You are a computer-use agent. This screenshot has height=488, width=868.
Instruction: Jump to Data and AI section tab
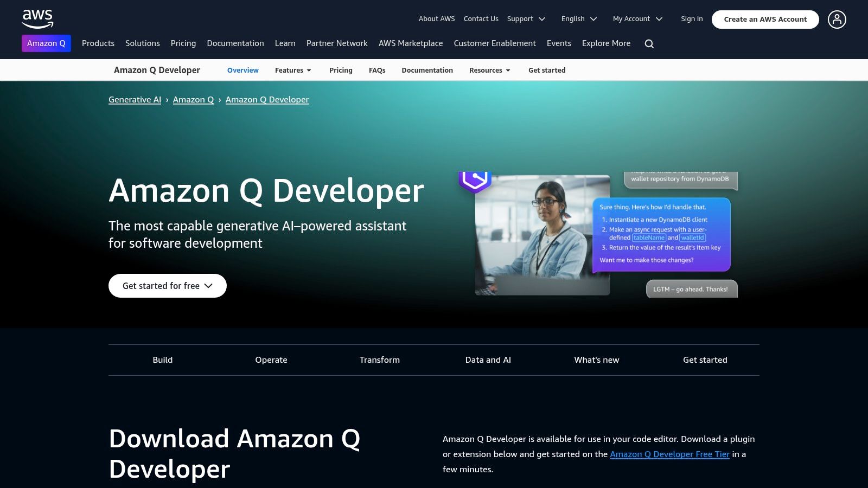click(x=488, y=360)
